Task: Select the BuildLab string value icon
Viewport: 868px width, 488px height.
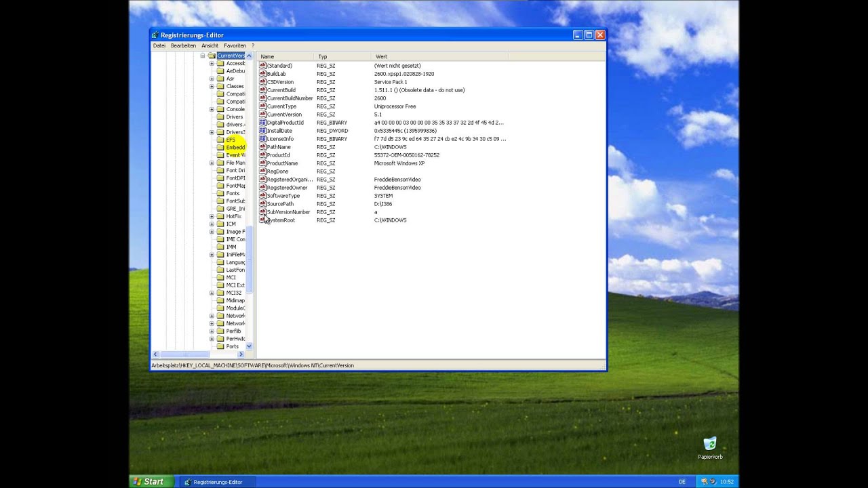Action: click(262, 74)
